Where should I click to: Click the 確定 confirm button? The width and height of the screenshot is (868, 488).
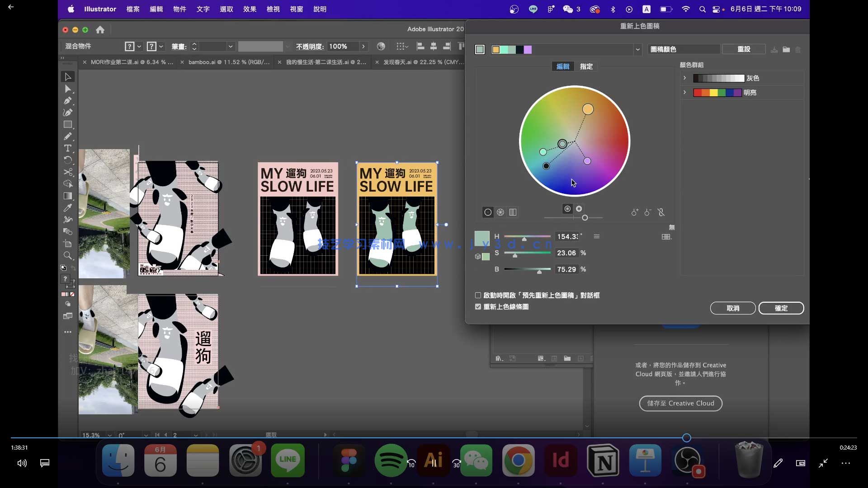click(781, 308)
